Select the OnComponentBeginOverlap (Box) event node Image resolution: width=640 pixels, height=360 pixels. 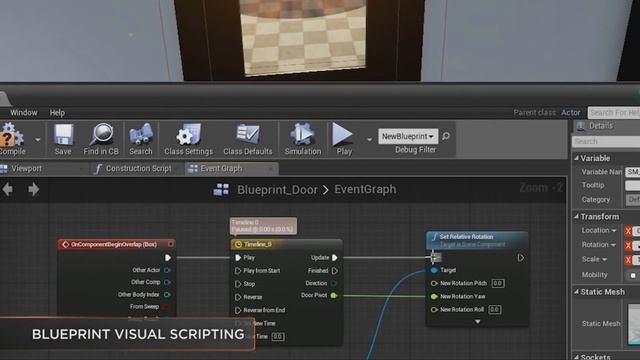pos(116,244)
